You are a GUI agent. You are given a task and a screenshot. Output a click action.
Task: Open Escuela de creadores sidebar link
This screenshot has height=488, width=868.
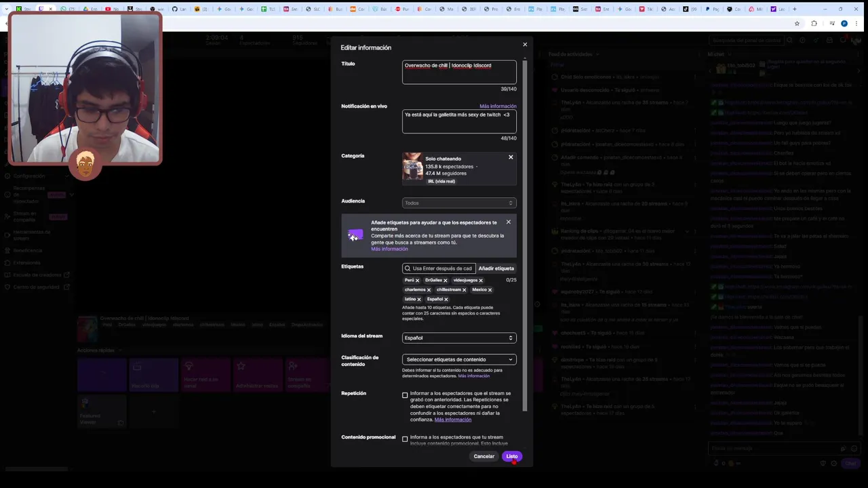(x=37, y=274)
